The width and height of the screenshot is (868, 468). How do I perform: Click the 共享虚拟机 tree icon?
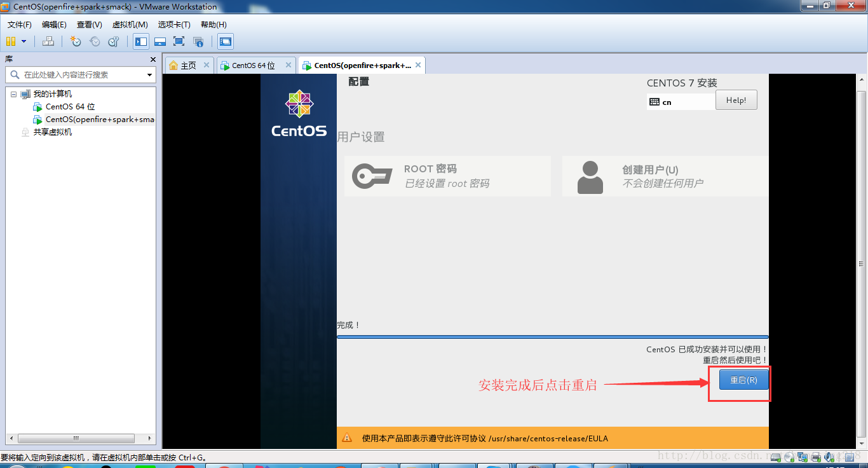click(x=25, y=132)
